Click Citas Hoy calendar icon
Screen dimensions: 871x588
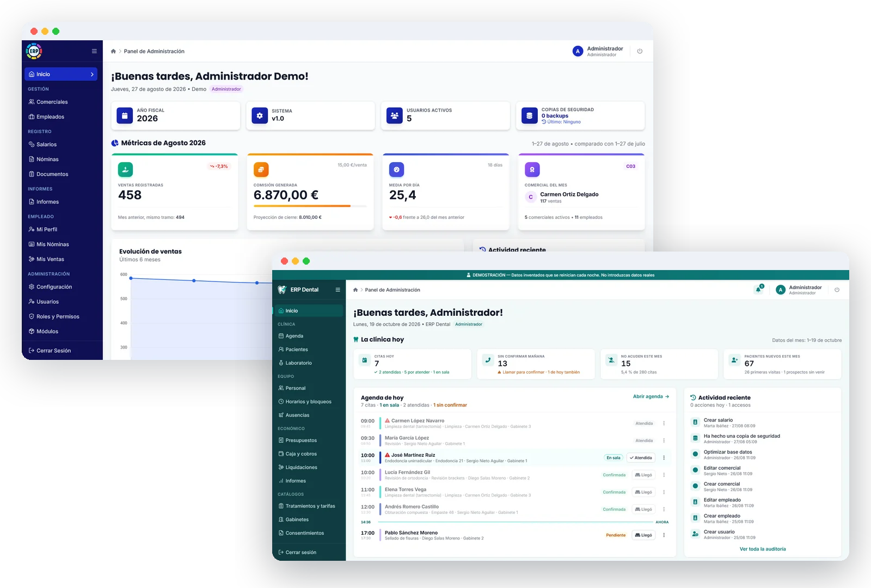tap(364, 360)
